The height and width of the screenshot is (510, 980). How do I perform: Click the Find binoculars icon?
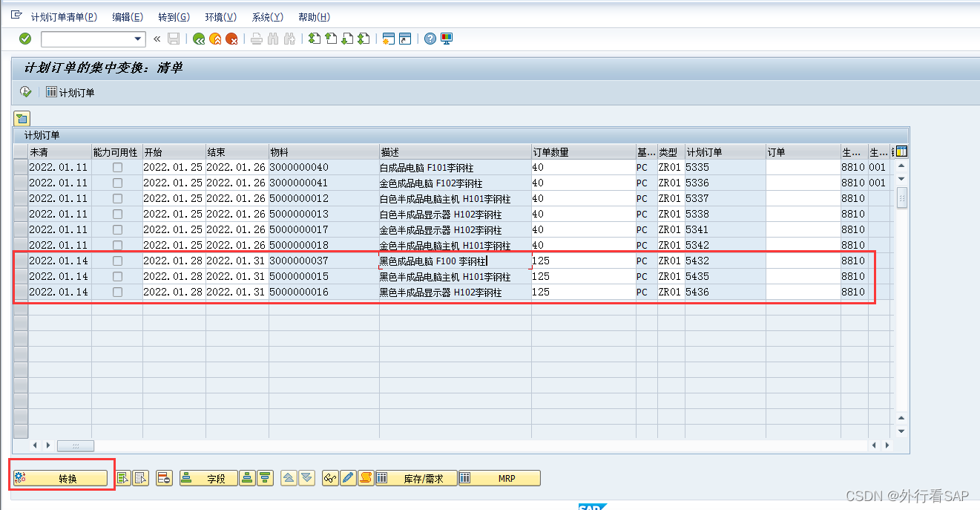coord(273,39)
